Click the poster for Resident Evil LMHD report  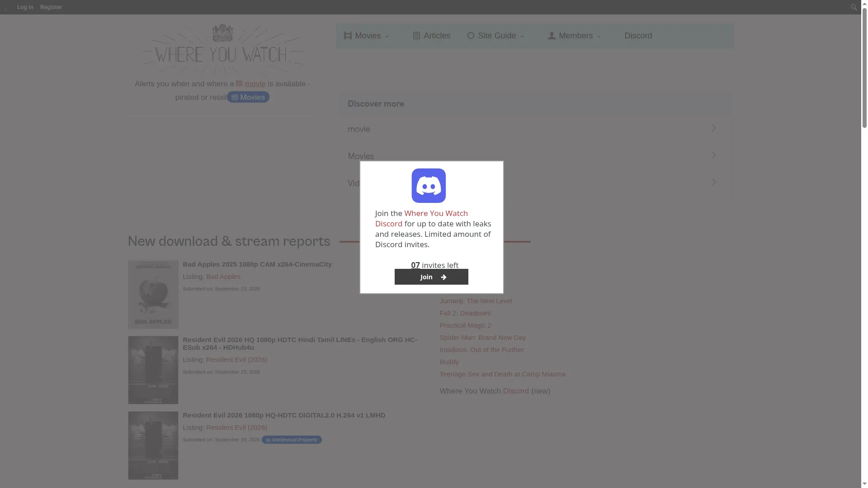point(153,446)
